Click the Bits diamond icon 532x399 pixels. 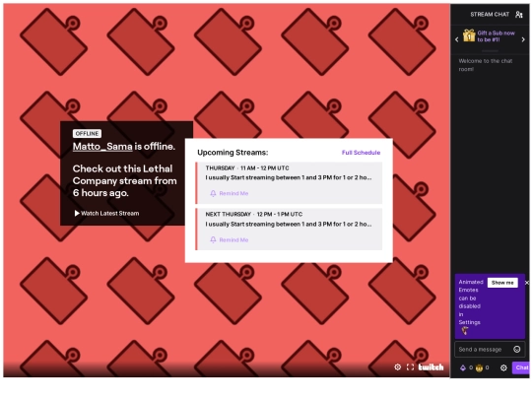(463, 367)
